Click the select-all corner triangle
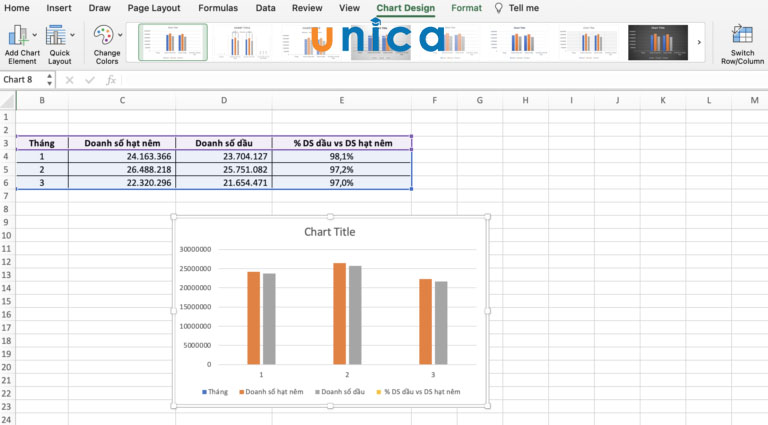This screenshot has width=768, height=425. click(8, 100)
